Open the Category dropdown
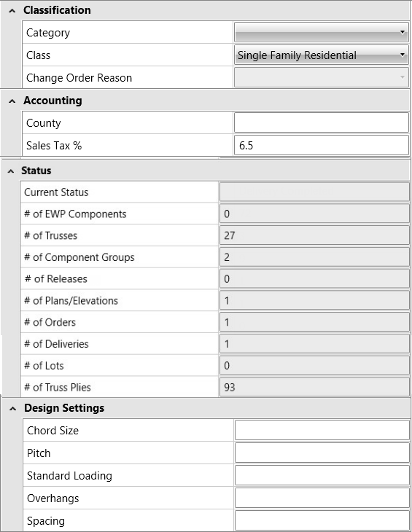The height and width of the screenshot is (532, 412). pos(321,33)
